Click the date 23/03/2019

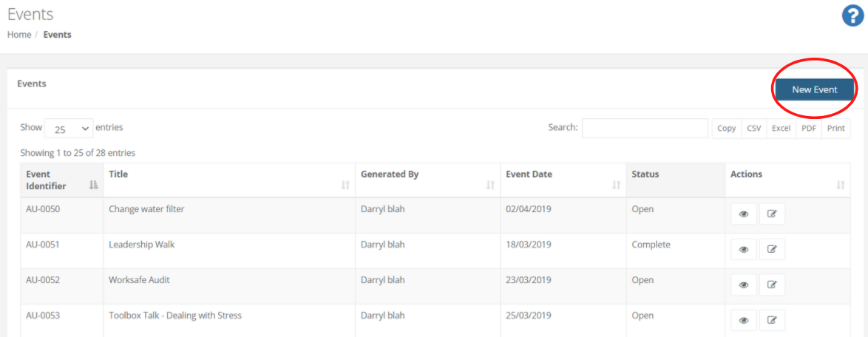pos(529,280)
